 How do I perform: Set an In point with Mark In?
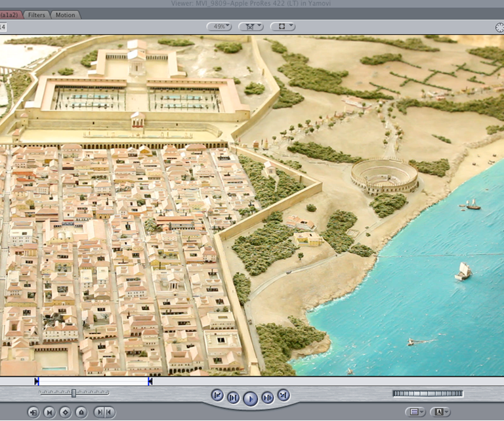pyautogui.click(x=98, y=412)
